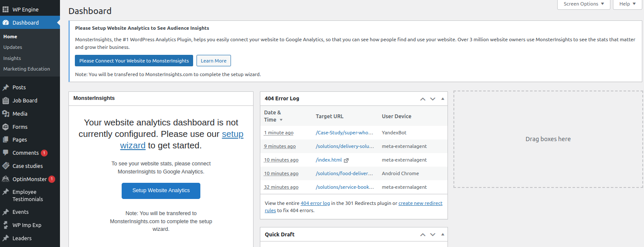The height and width of the screenshot is (247, 644).
Task: Open the Marketing Education submenu item
Action: pos(26,69)
